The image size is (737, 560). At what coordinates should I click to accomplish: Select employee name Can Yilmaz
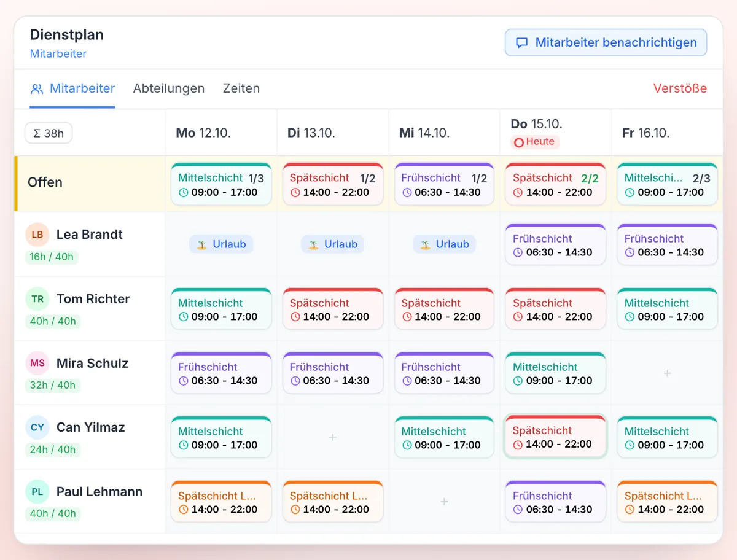[x=91, y=427]
